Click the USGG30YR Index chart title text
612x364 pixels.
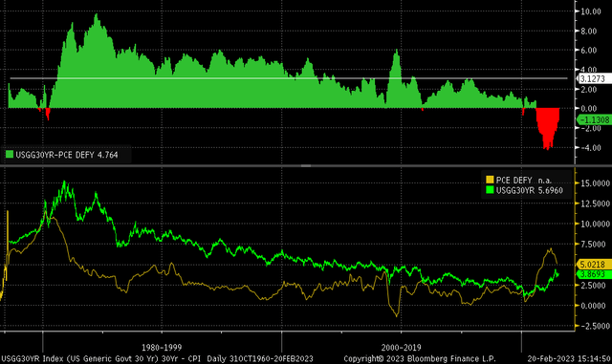pos(101,358)
